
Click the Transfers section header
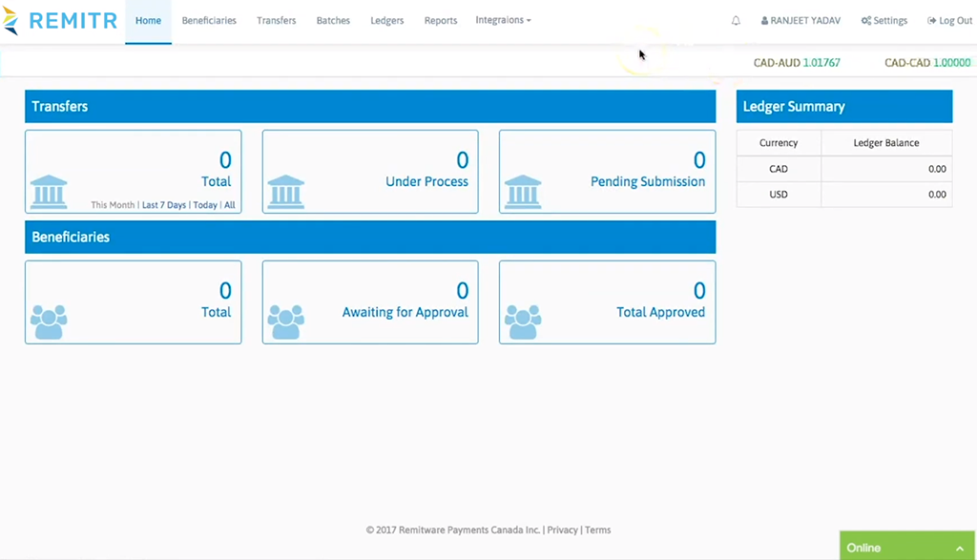pyautogui.click(x=370, y=107)
